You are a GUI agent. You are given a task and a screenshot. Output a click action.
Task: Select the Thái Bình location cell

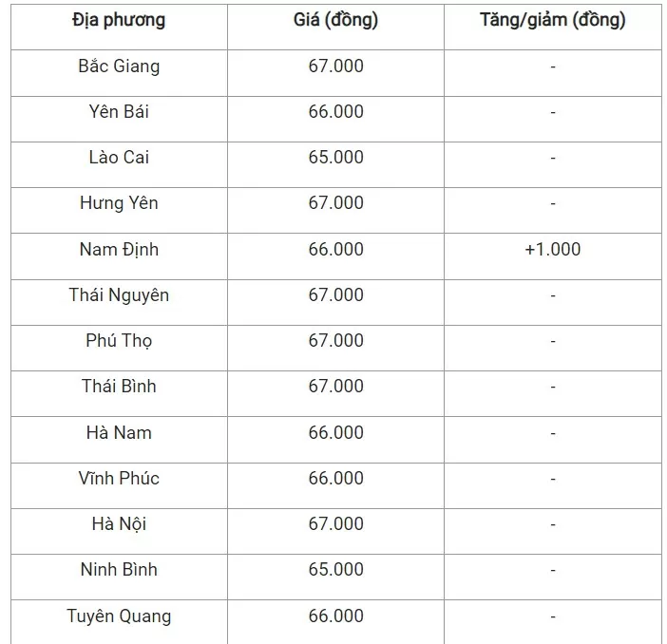pyautogui.click(x=119, y=387)
